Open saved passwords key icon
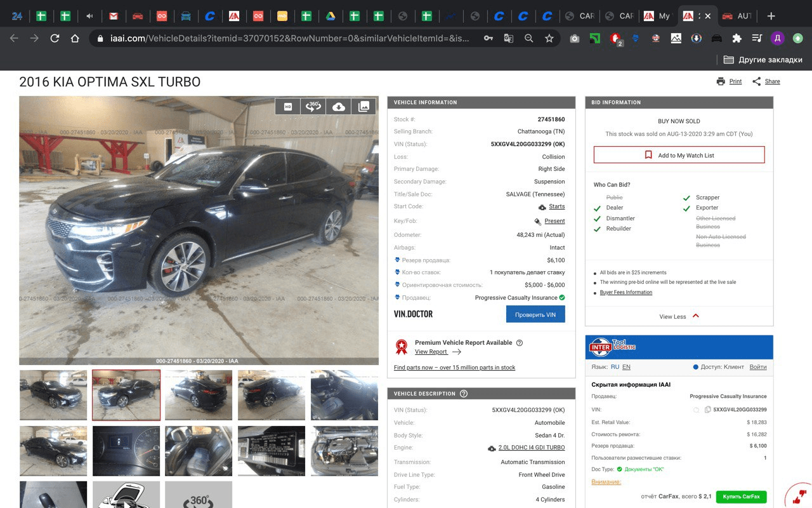Image resolution: width=812 pixels, height=508 pixels. pos(488,38)
